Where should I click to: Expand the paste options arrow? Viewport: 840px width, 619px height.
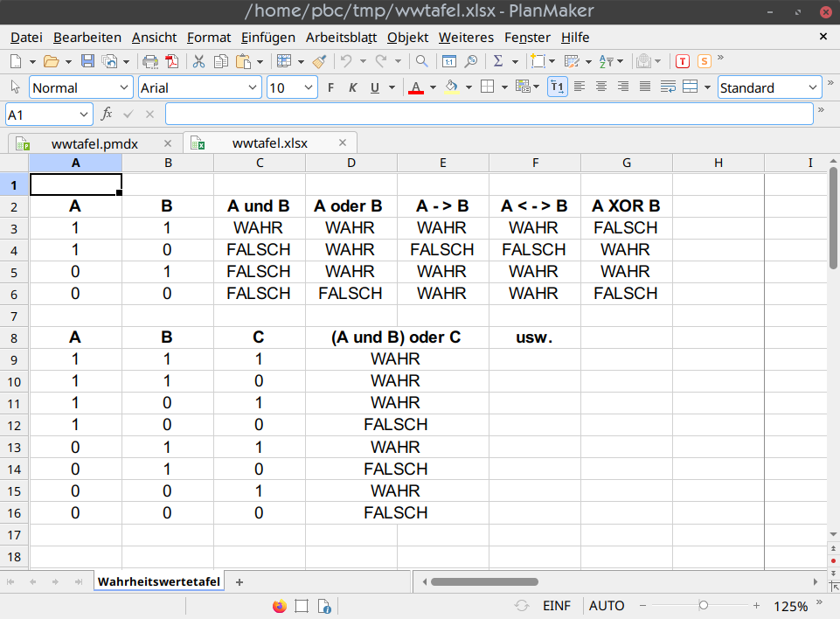(x=260, y=61)
